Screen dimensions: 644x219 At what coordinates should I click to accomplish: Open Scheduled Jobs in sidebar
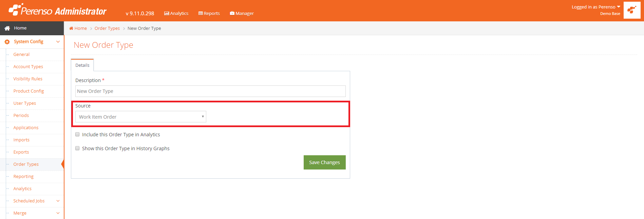(x=29, y=201)
